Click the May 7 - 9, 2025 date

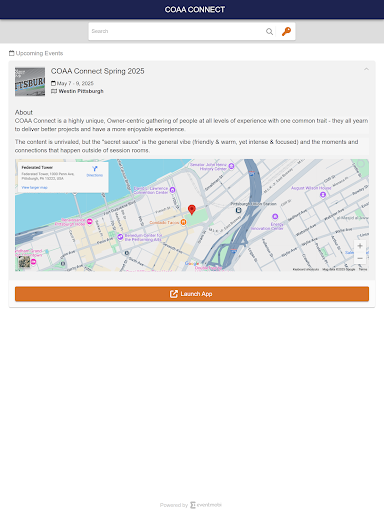coord(75,83)
